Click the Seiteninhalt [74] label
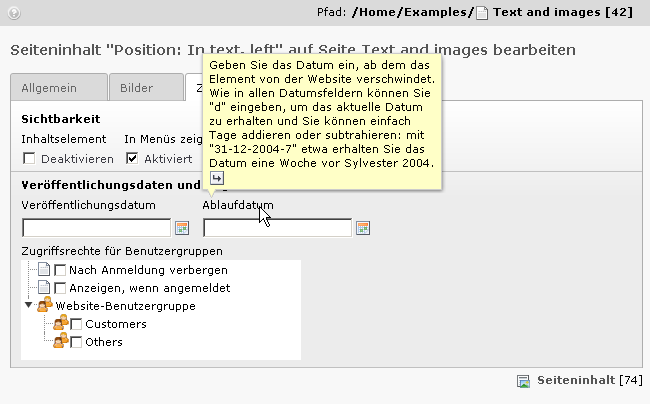This screenshot has height=404, width=650. 590,380
